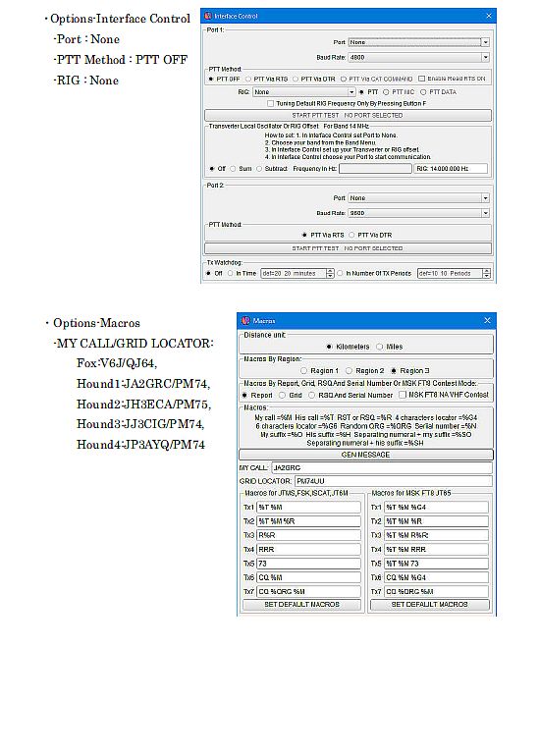Click MSK FT8 Tx3 field %T %M R%R
Viewport: 539px width, 756px height.
(x=436, y=535)
